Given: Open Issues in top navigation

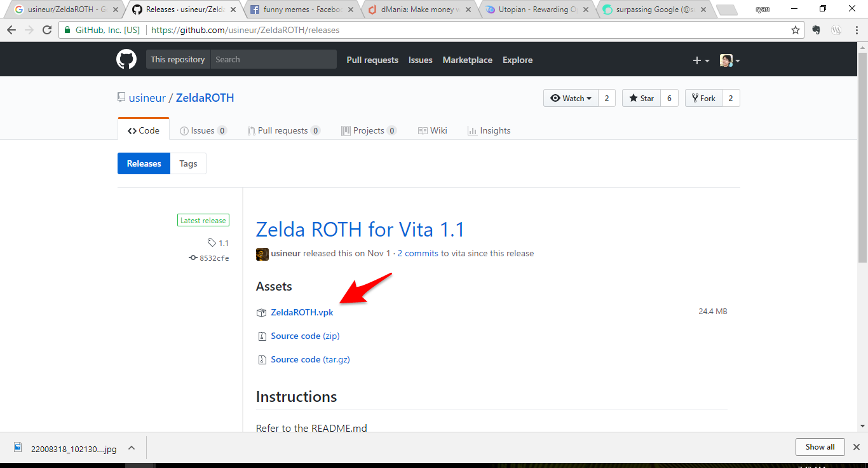Looking at the screenshot, I should click(x=420, y=60).
